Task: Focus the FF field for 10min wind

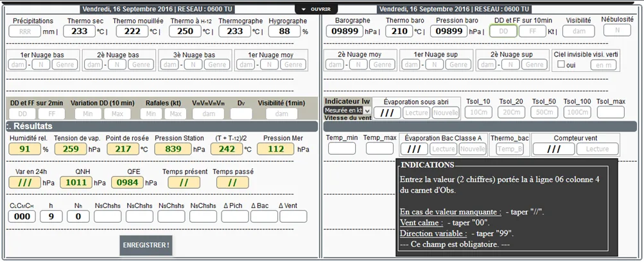Action: point(532,31)
